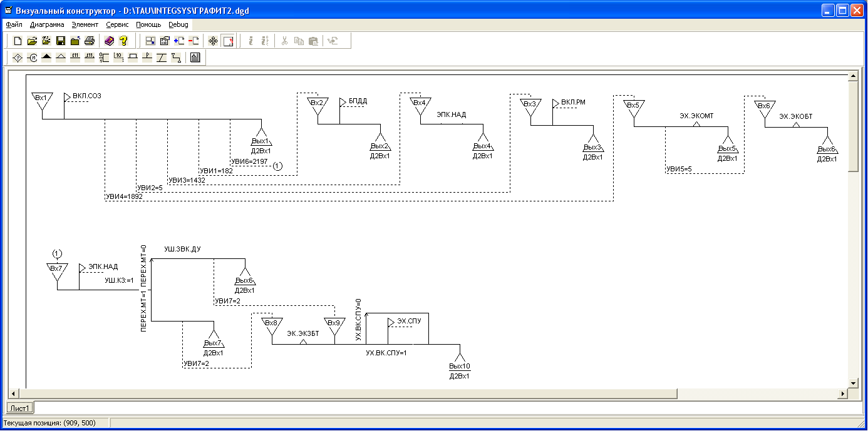
Task: Select the four-arrow move tool
Action: 213,41
